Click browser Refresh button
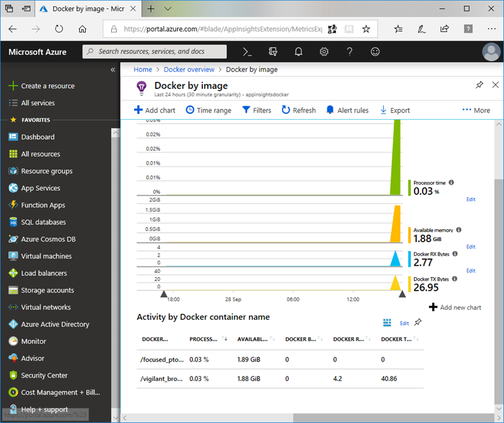This screenshot has height=423, width=504. [59, 29]
